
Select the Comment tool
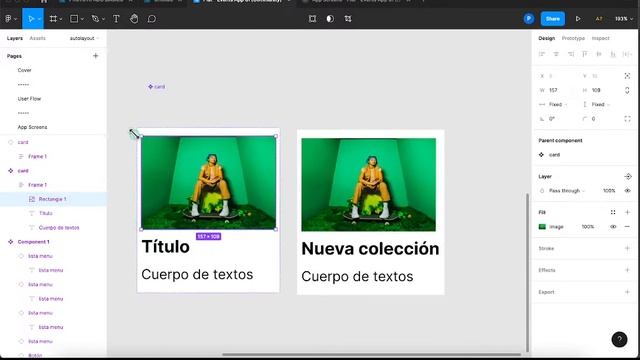point(152,19)
